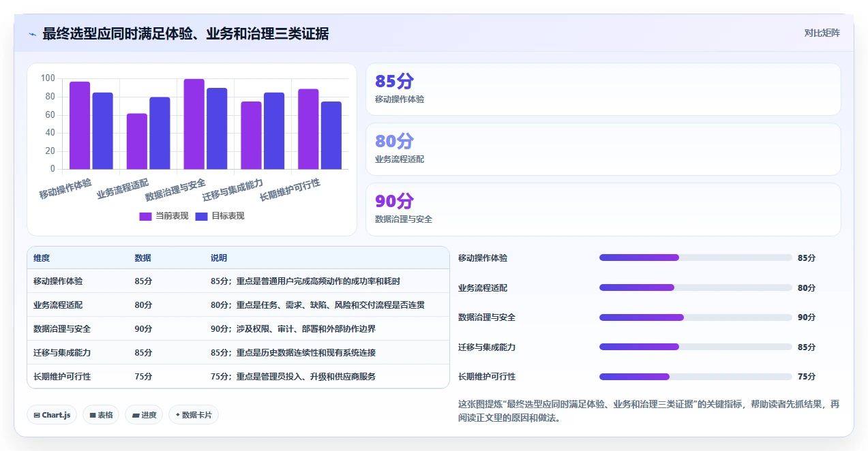Click the 移动操作体验 progress bar

(695, 258)
